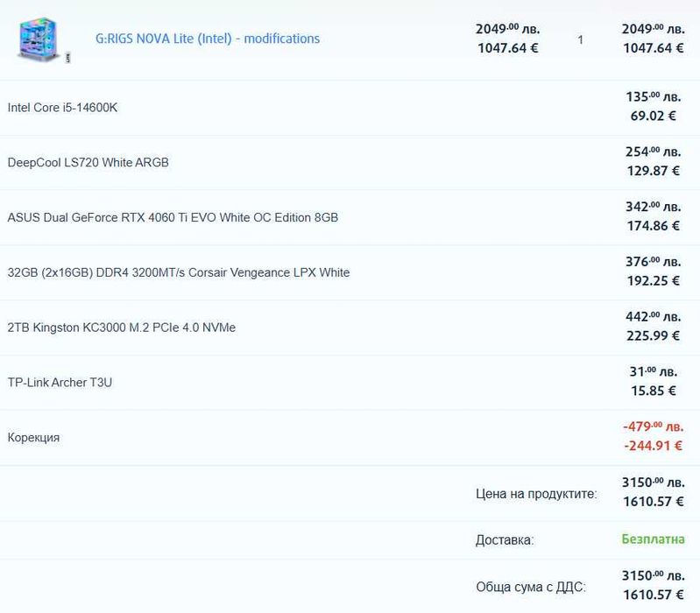Click the 254.00 лв. DeepCool cooler price
Image resolution: width=700 pixels, height=613 pixels.
pyautogui.click(x=653, y=152)
